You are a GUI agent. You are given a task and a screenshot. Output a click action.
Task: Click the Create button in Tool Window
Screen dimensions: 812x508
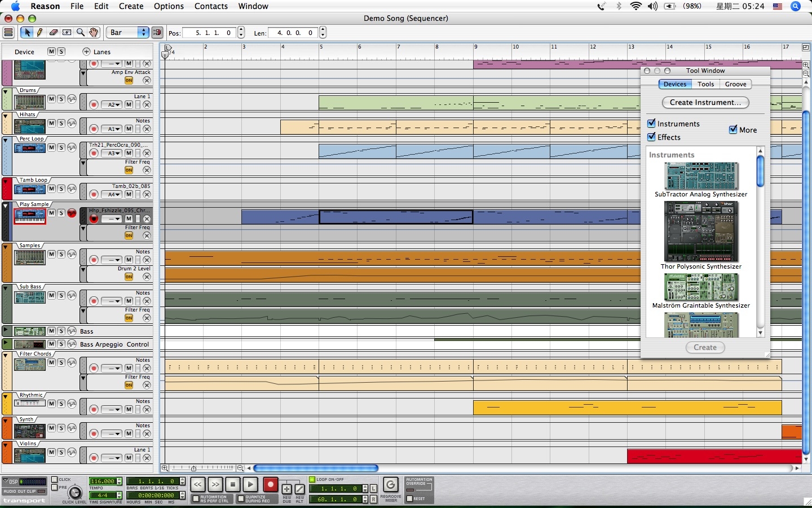point(705,347)
